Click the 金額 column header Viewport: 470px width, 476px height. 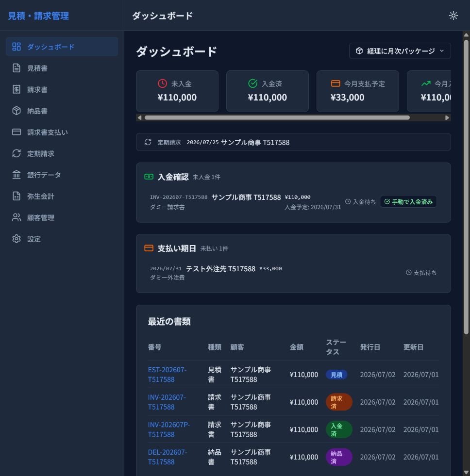(297, 347)
